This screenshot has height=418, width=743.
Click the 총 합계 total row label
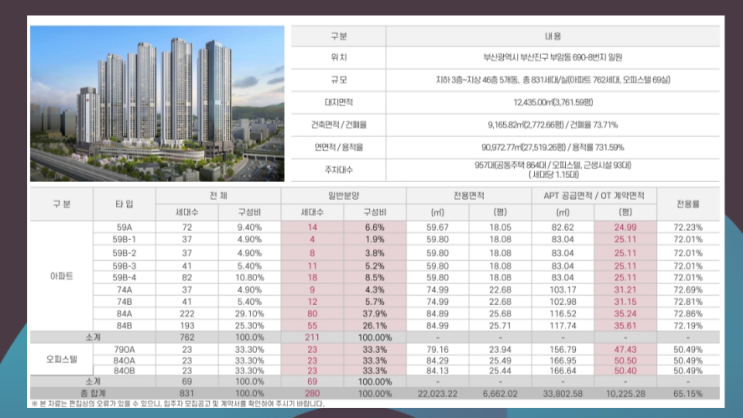(93, 393)
